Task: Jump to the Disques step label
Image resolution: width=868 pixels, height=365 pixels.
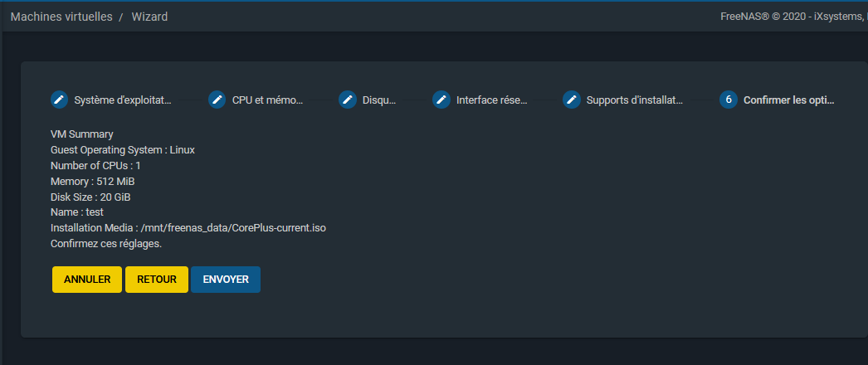Action: click(379, 100)
